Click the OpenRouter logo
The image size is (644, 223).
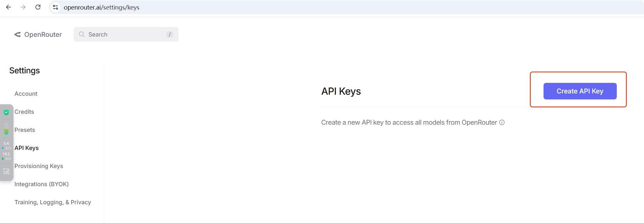point(38,35)
